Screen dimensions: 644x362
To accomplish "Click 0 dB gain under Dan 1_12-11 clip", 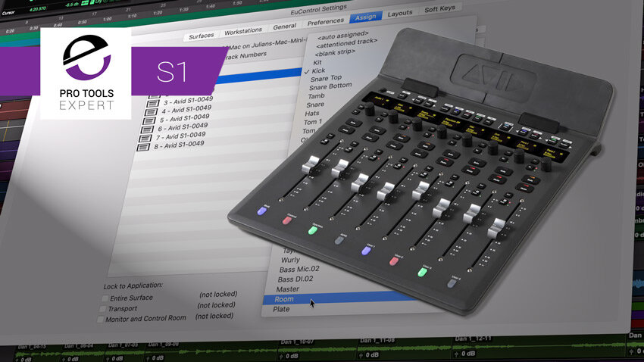I will (467, 354).
